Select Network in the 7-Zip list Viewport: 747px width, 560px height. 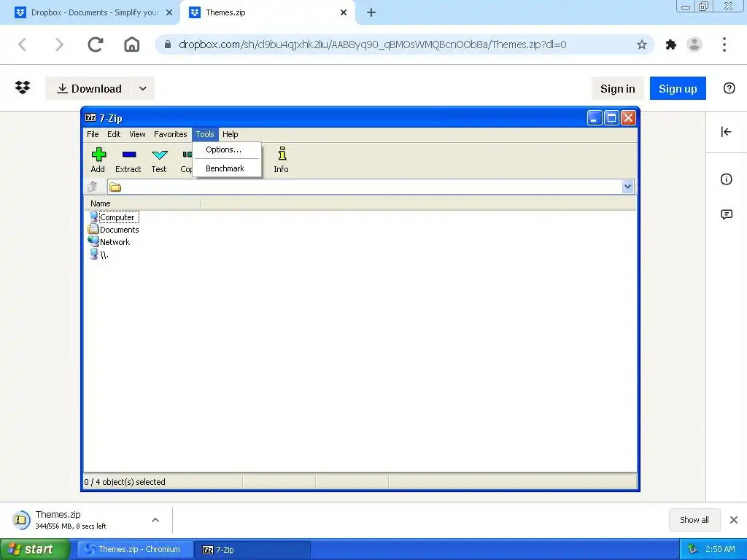pyautogui.click(x=109, y=242)
